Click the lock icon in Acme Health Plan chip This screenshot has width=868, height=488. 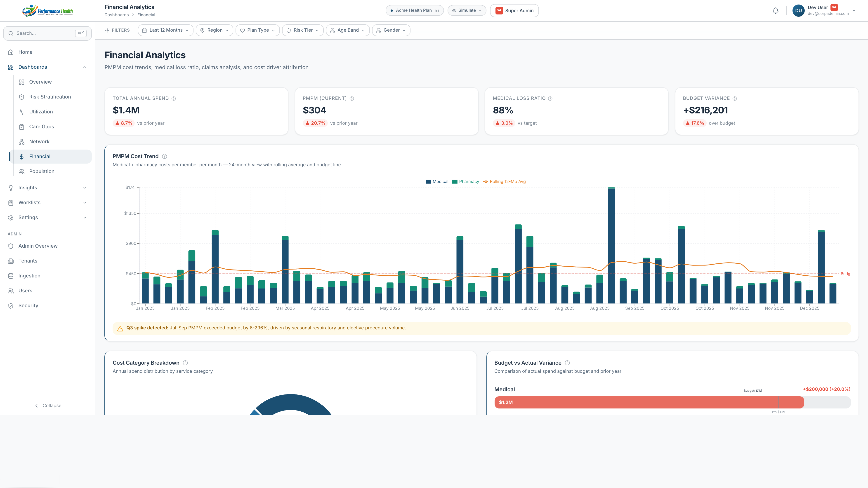tap(437, 10)
